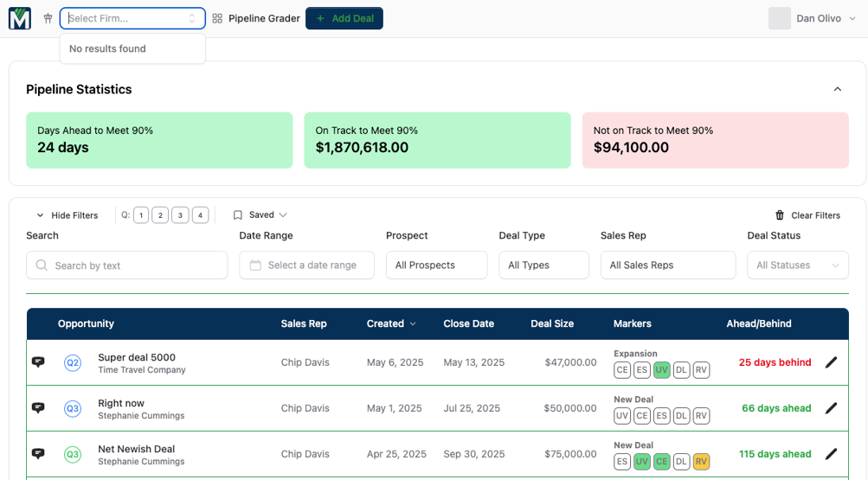Sort by Created column header

coord(391,323)
